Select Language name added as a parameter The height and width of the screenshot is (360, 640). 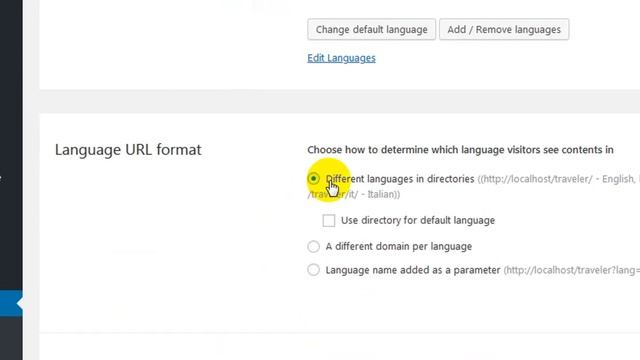[x=313, y=270]
